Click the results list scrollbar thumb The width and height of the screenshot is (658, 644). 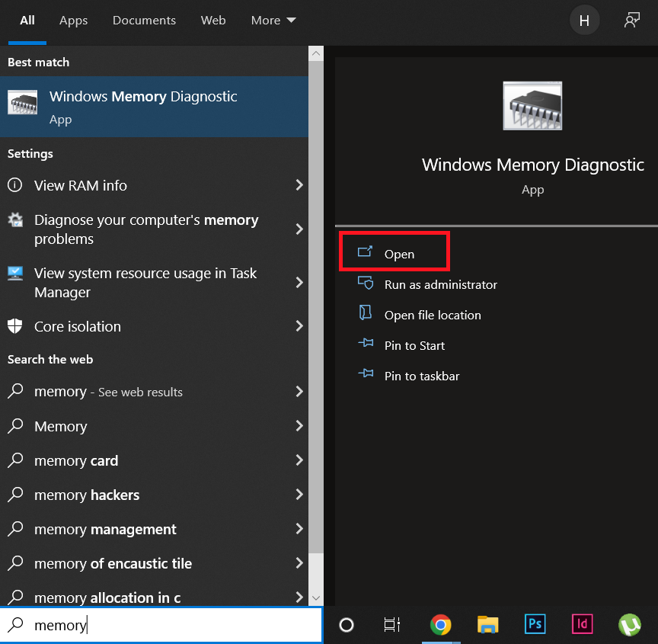coord(316,307)
